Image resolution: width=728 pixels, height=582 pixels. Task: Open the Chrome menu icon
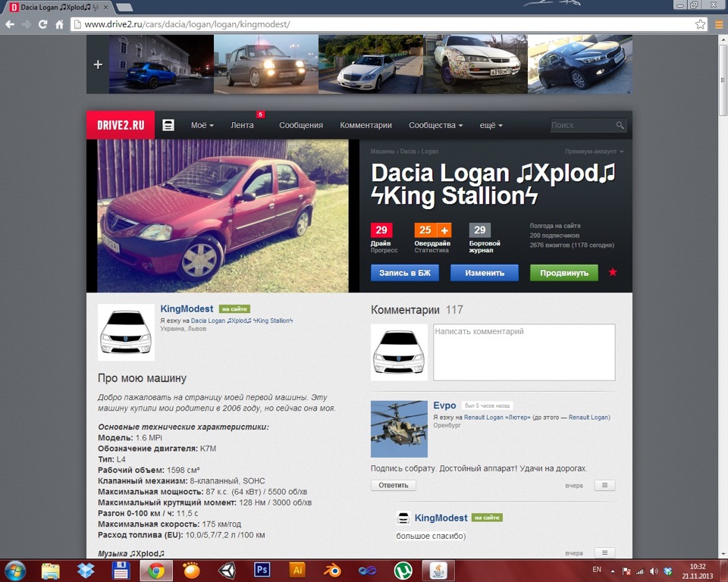(x=719, y=24)
